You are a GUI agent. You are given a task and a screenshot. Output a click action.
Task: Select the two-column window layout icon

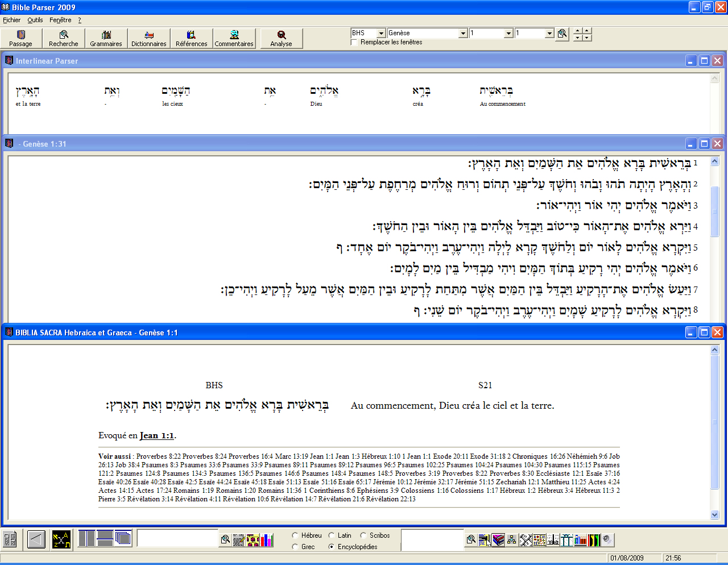point(87,538)
